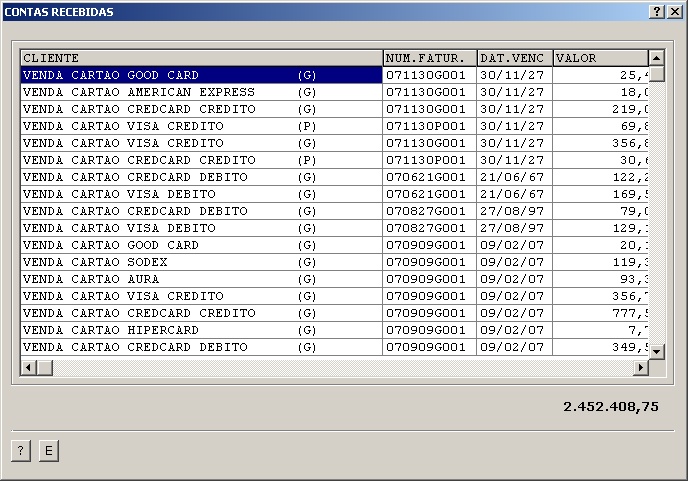Click the vertical scrollbar up arrow
The width and height of the screenshot is (688, 481).
[656, 58]
